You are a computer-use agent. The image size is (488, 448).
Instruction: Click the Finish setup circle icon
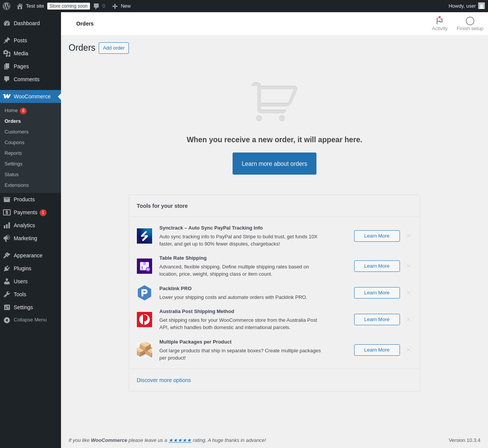click(470, 21)
